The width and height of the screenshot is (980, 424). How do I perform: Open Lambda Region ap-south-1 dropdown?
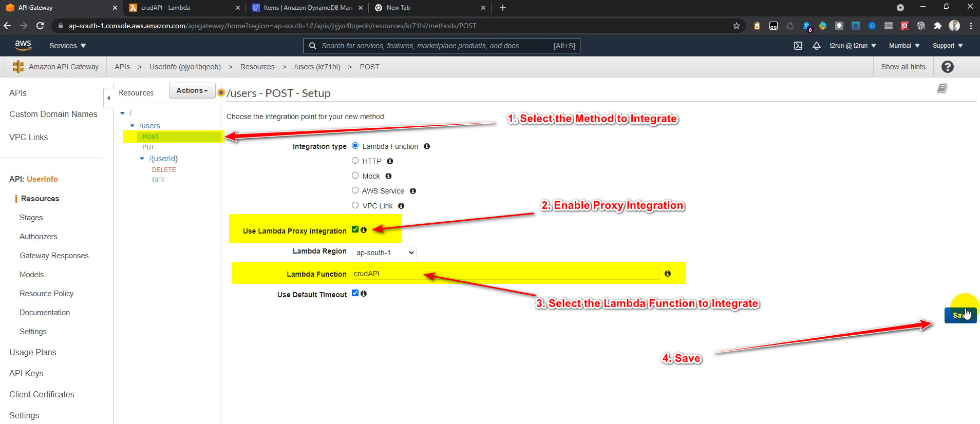[x=384, y=253]
